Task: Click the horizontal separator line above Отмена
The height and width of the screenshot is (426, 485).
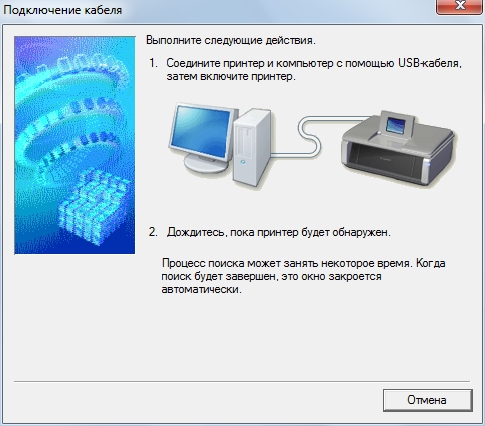Action: click(x=242, y=381)
